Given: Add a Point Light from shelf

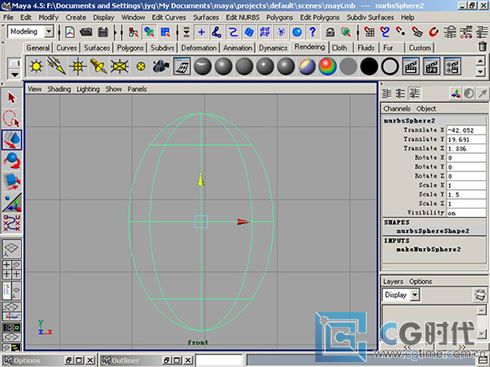Looking at the screenshot, I should (x=78, y=66).
